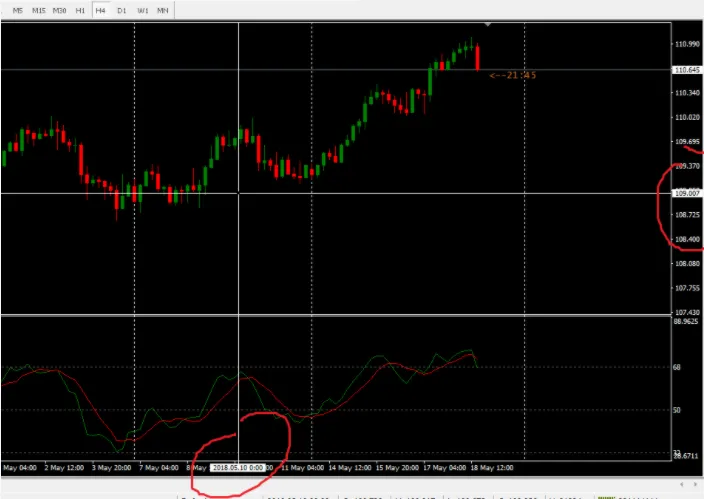704x499 pixels.
Task: Click indicator scale minimum 28.6711
Action: 686,456
